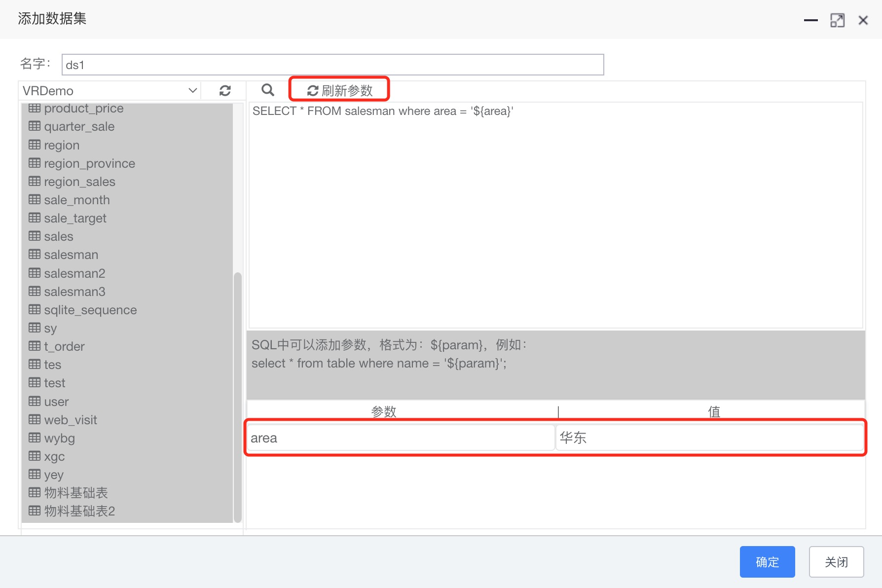Click the table icon beside sqlite_sequence

(35, 310)
